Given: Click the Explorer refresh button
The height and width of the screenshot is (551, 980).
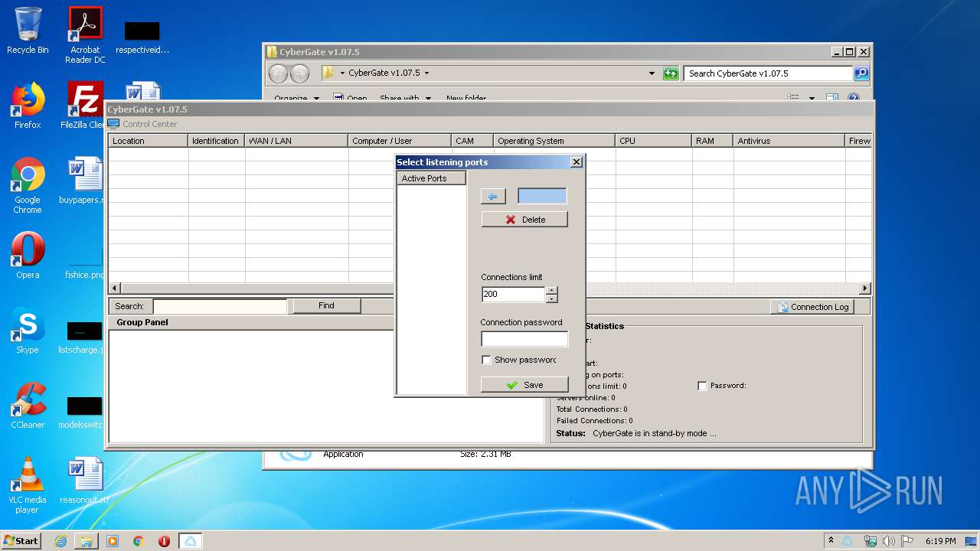Looking at the screenshot, I should coord(671,73).
